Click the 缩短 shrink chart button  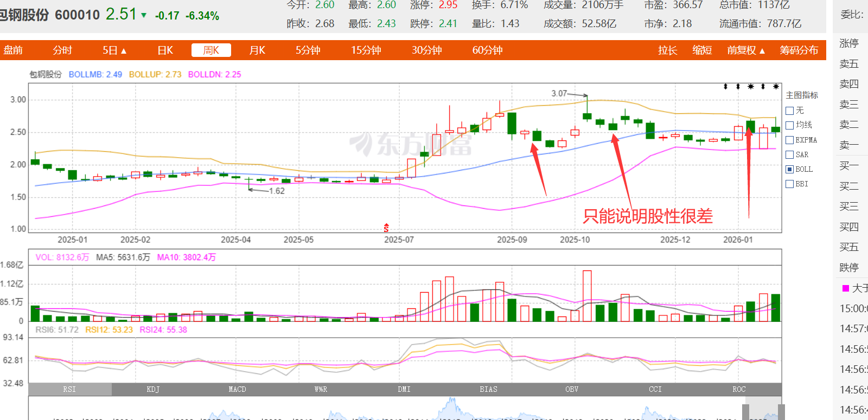[x=702, y=50]
